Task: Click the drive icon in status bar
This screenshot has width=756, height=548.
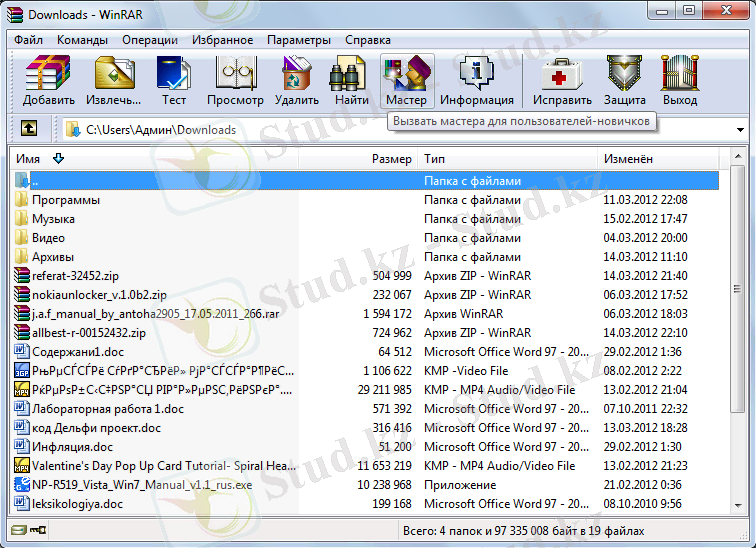Action: click(19, 531)
